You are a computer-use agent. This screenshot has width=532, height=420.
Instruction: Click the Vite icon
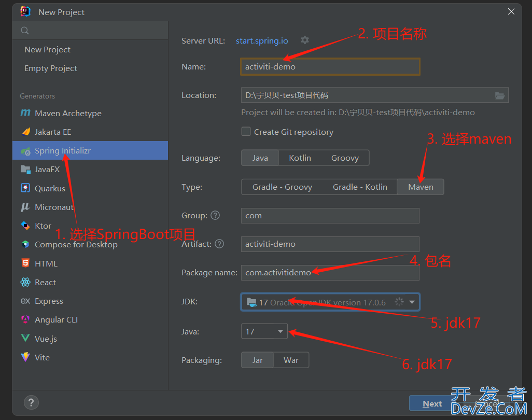(x=25, y=357)
